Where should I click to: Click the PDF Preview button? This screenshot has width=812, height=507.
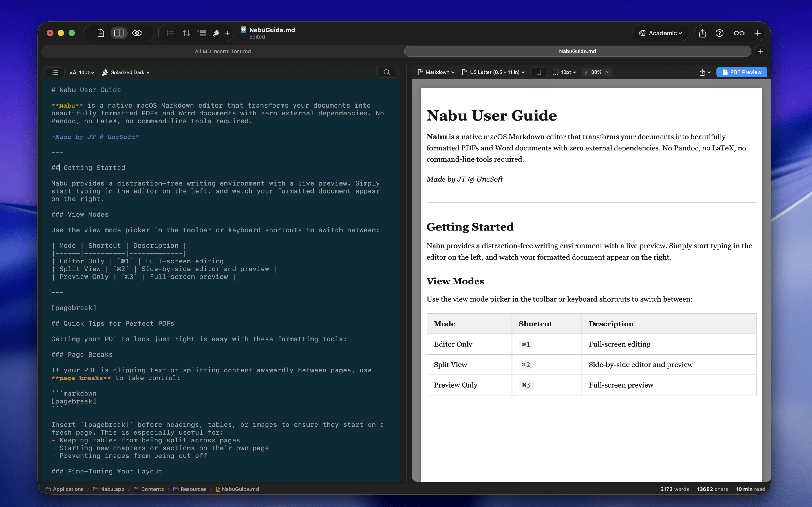[x=742, y=72]
